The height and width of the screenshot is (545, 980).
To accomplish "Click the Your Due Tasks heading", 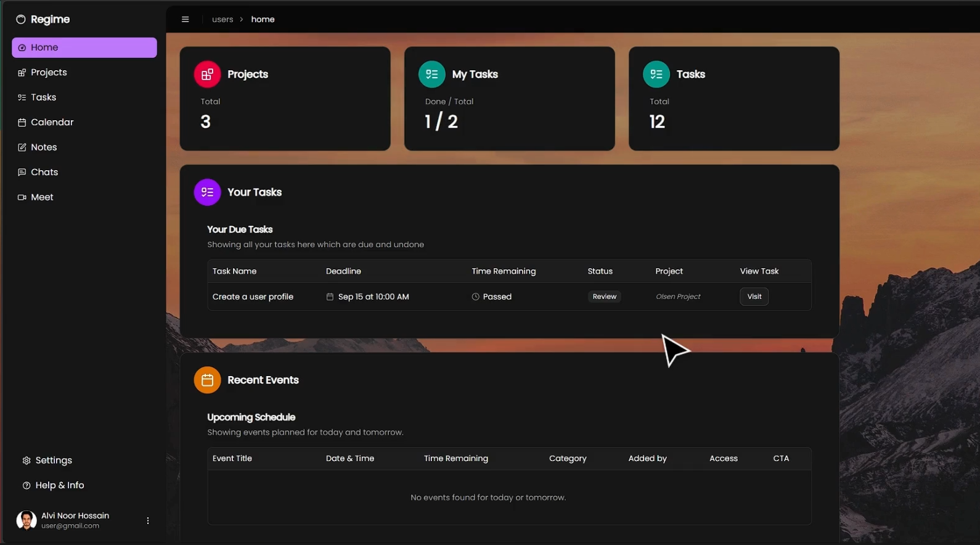I will 240,229.
